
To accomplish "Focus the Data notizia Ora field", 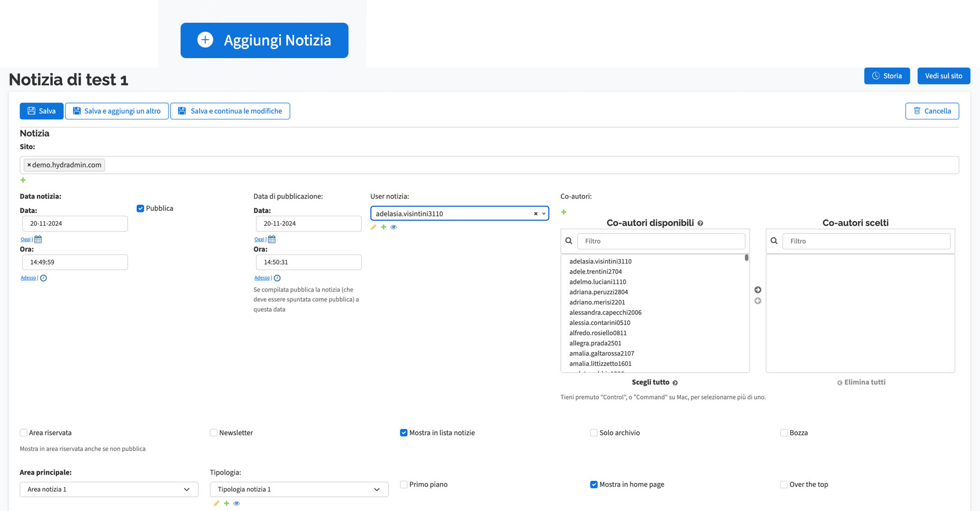I will pos(75,262).
